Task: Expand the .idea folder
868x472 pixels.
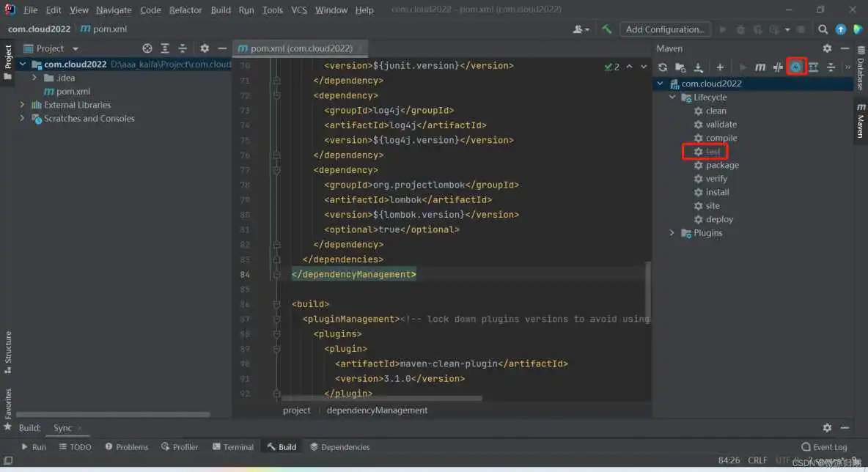Action: pos(34,78)
